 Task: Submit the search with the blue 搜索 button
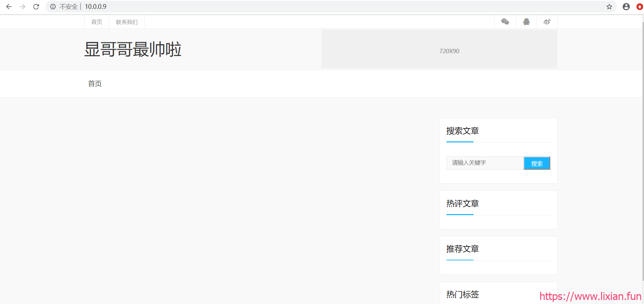(x=537, y=163)
